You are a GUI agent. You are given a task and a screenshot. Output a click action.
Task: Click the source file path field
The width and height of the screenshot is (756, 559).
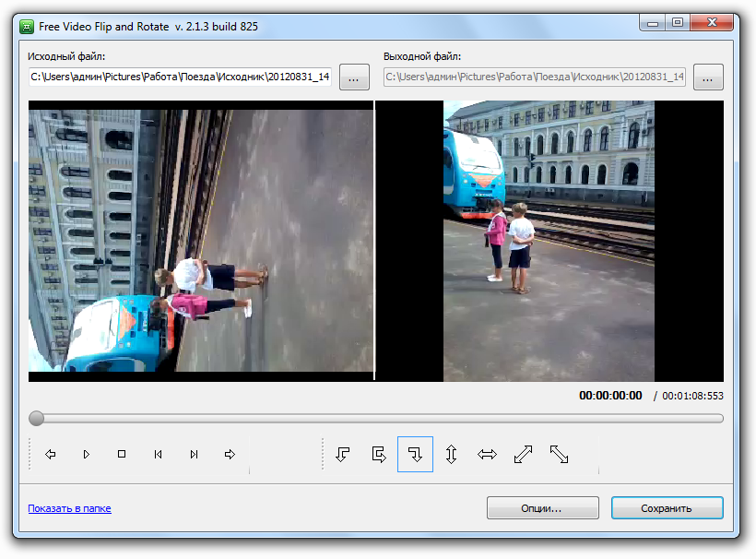pos(180,77)
